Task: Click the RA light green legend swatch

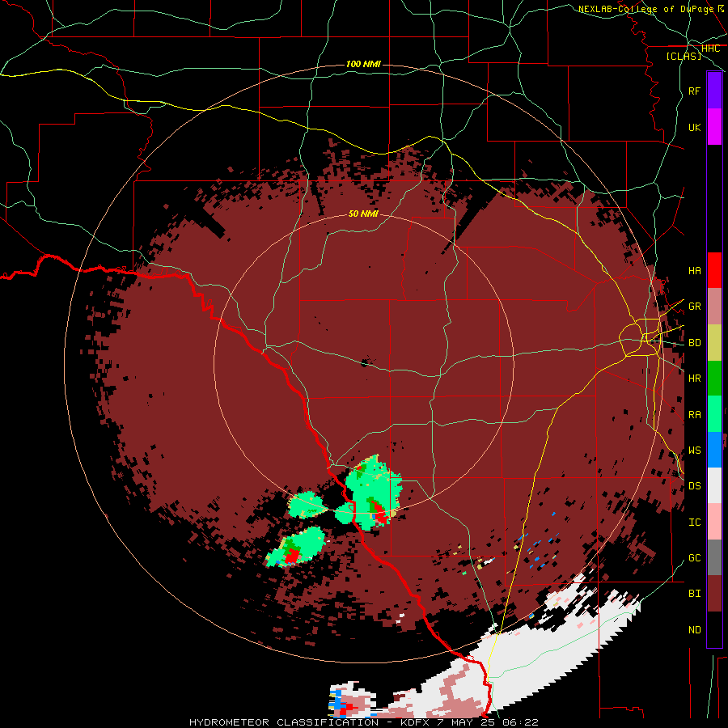Action: pyautogui.click(x=714, y=414)
